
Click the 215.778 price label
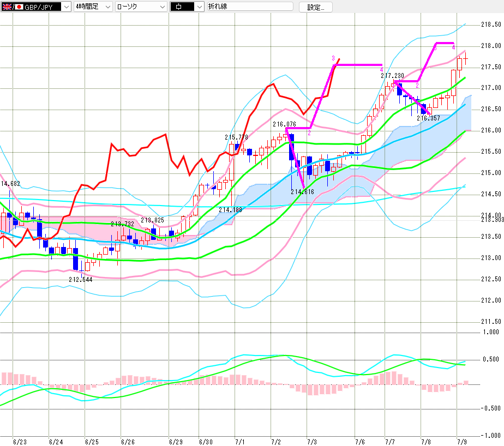coord(237,137)
